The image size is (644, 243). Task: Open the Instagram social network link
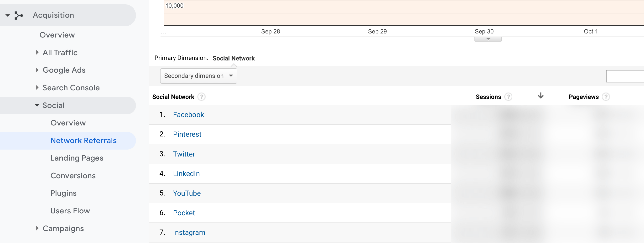(189, 232)
